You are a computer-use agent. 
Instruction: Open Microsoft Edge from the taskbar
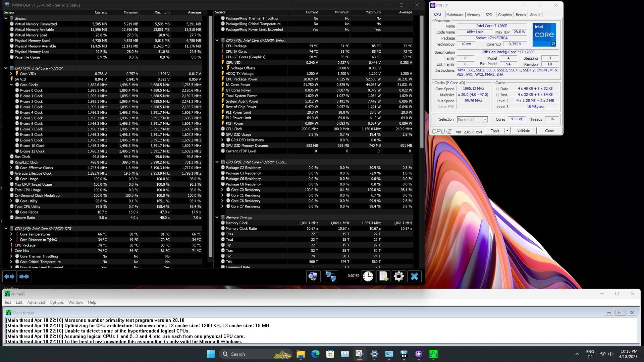[315, 354]
